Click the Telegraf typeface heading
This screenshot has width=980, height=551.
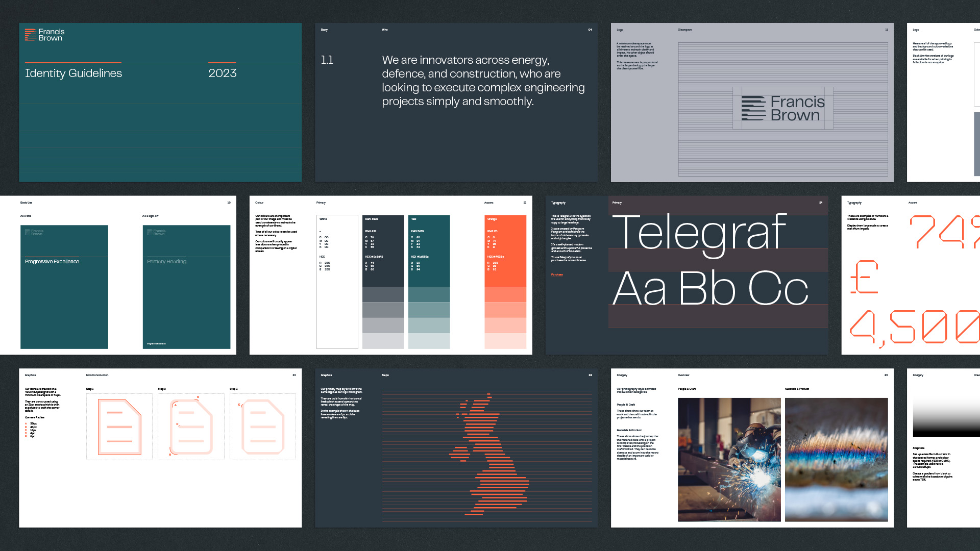[x=699, y=232]
